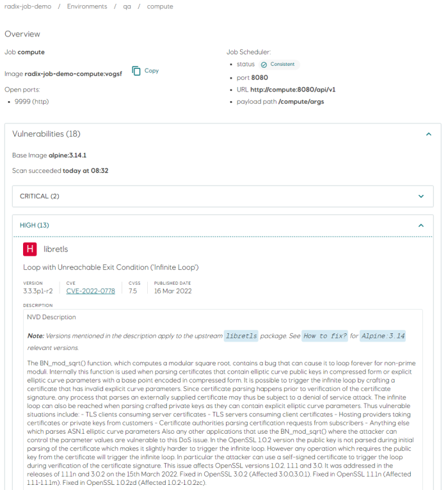Select the compute breadcrumb item

click(159, 6)
